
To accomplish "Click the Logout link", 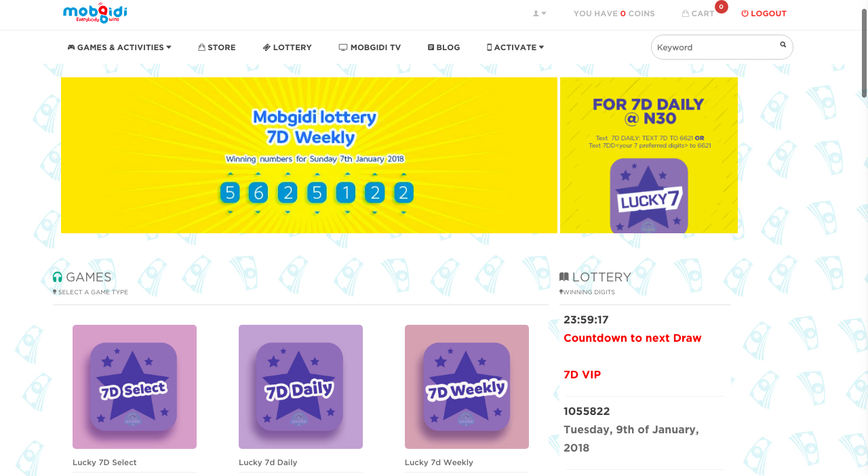I will pyautogui.click(x=764, y=14).
